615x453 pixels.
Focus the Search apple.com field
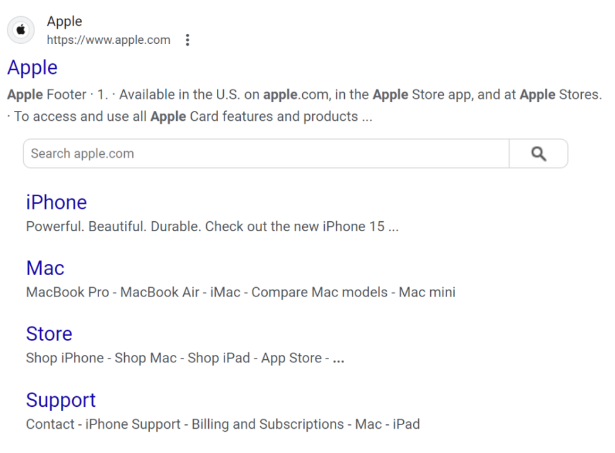point(266,153)
